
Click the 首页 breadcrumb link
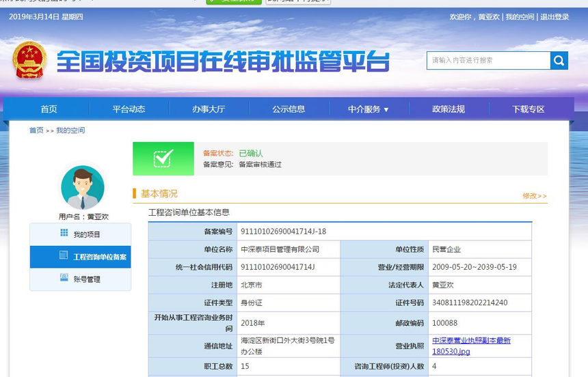point(36,130)
